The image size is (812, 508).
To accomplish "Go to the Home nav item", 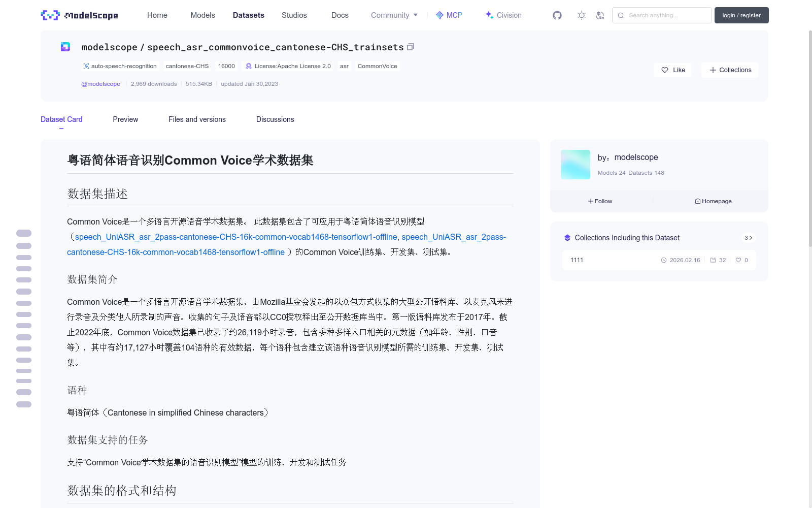I will (x=157, y=15).
